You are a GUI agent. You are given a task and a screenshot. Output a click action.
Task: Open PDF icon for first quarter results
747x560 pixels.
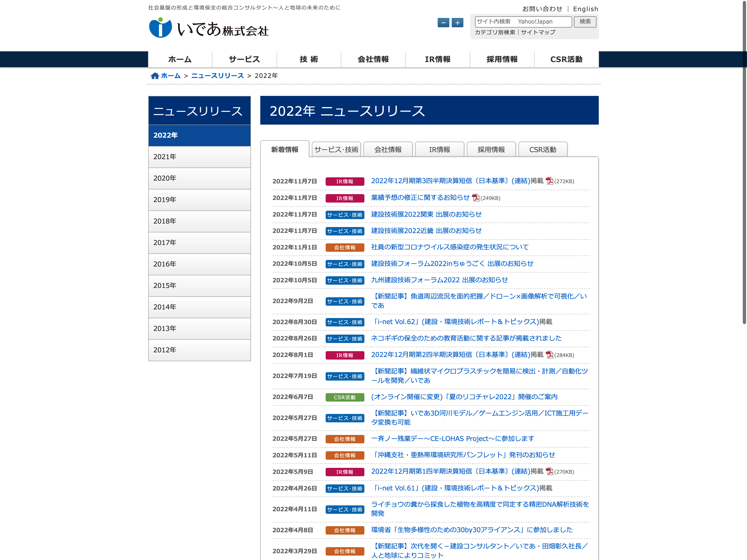coord(549,472)
